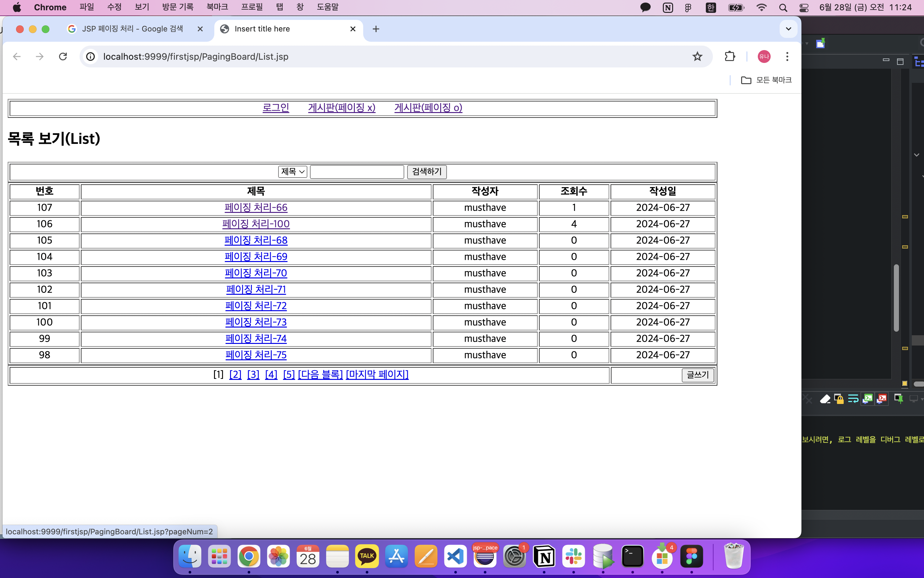Focus the search keyword input field

tap(357, 172)
